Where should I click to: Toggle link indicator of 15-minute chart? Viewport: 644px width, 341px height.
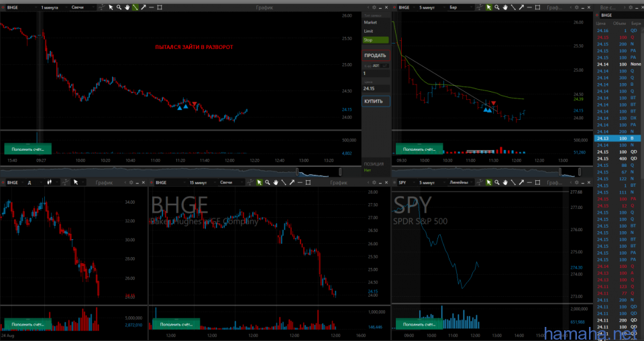pyautogui.click(x=153, y=182)
